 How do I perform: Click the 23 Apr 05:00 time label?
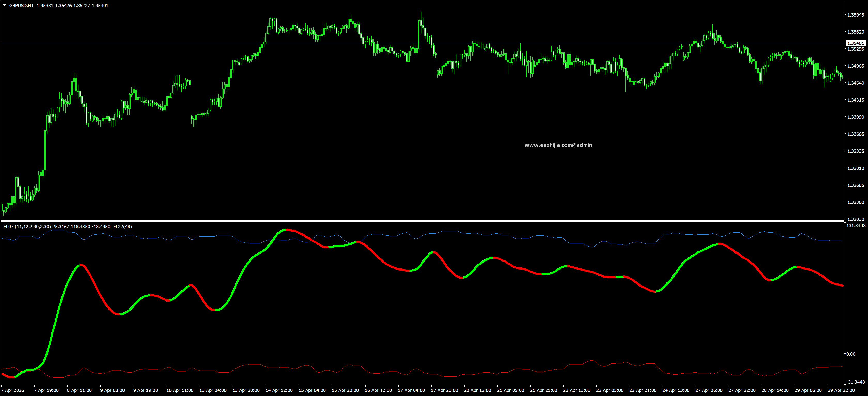point(610,390)
